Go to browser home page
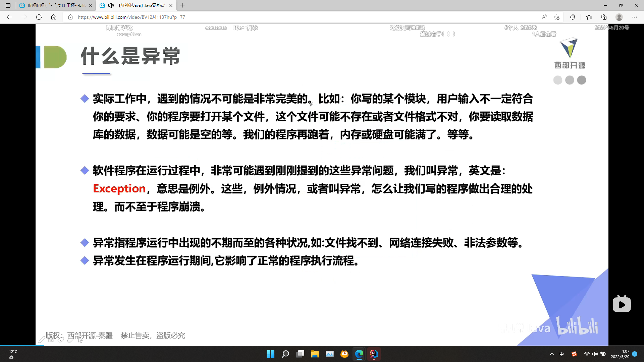The width and height of the screenshot is (644, 362). tap(54, 17)
